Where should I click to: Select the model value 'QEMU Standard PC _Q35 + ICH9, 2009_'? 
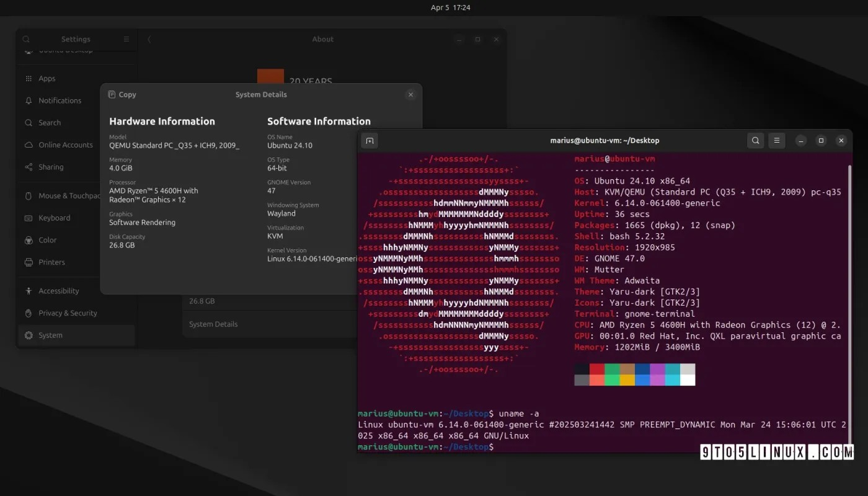click(174, 146)
